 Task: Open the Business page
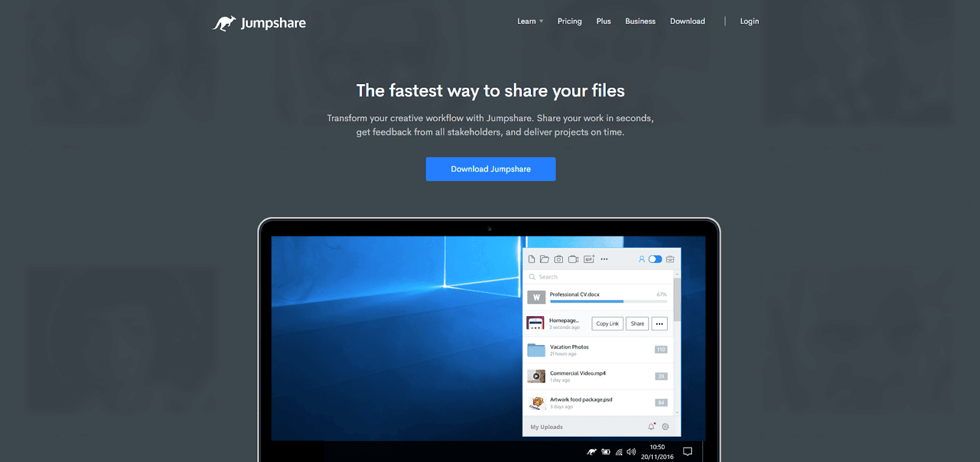(640, 21)
